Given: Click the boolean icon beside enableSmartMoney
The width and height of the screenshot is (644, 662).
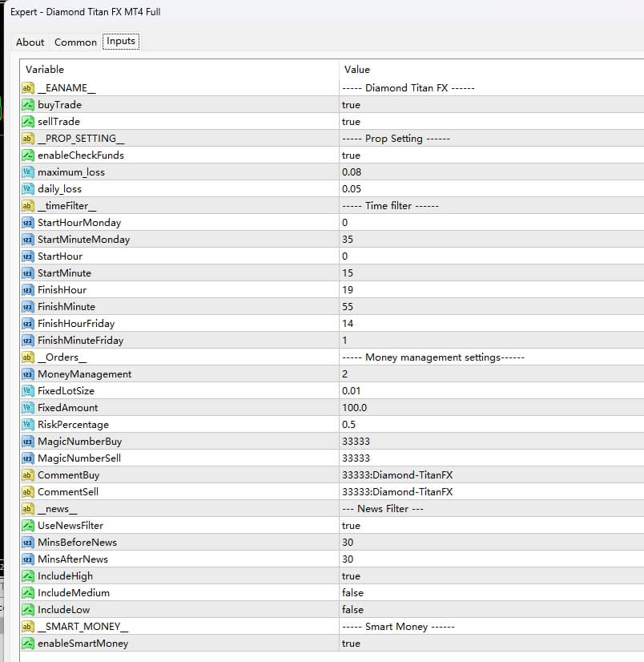Looking at the screenshot, I should point(26,643).
